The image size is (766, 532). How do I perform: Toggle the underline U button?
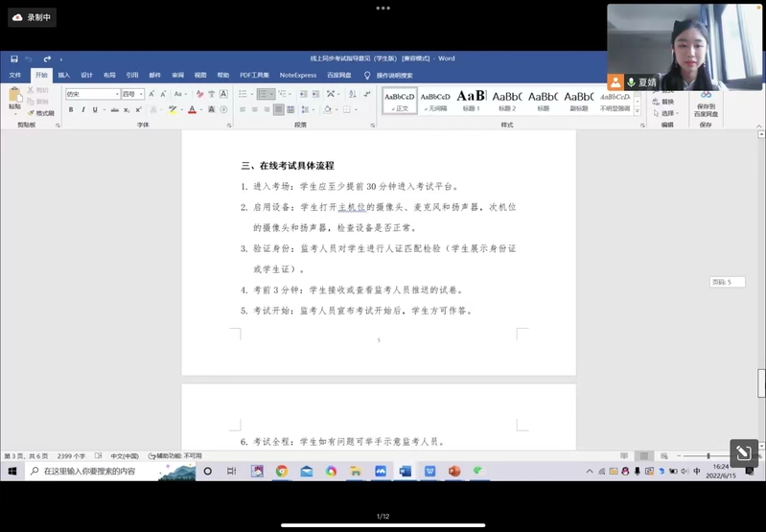coord(95,110)
